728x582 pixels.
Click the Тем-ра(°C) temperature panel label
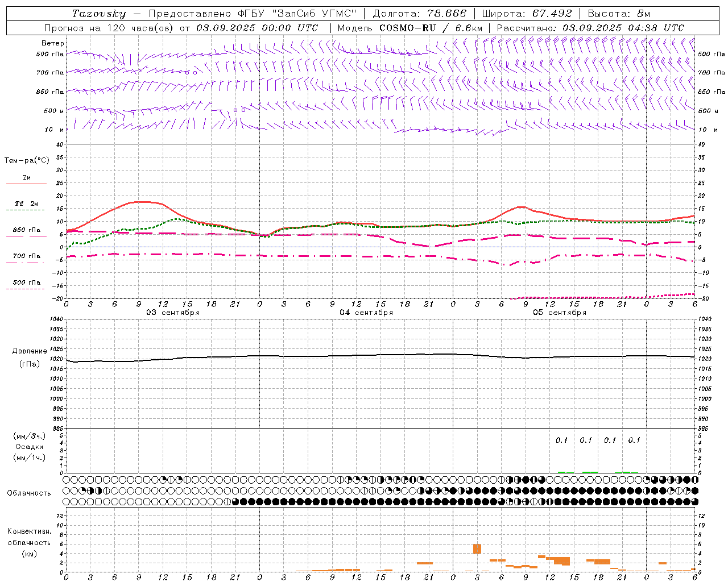pos(27,161)
